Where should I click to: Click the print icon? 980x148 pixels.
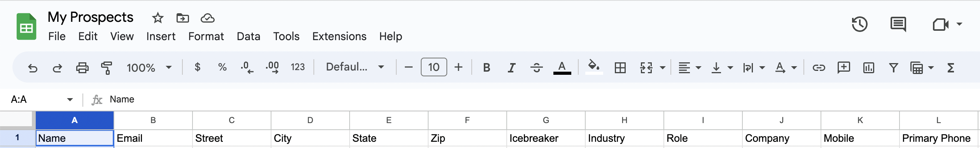pos(82,68)
